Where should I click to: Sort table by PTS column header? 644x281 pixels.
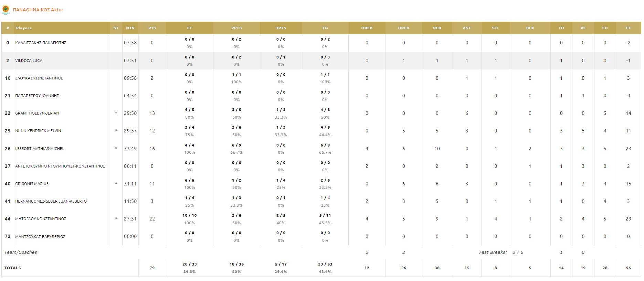point(152,28)
